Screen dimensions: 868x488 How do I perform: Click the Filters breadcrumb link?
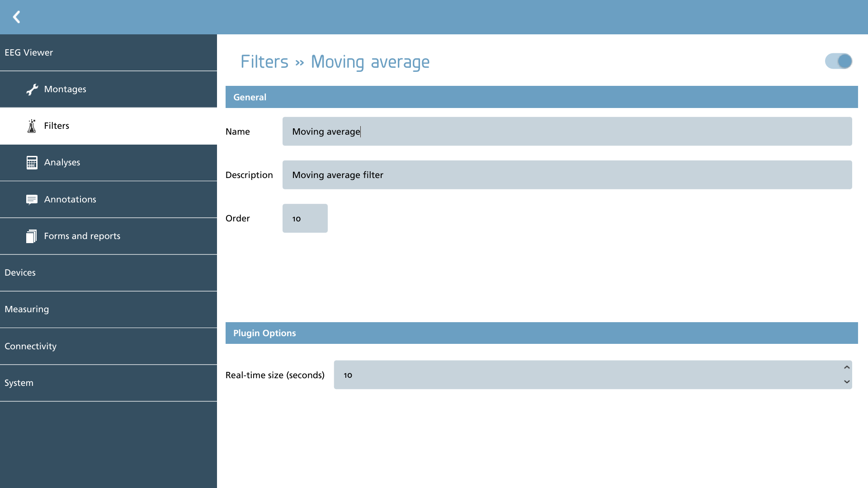[264, 62]
